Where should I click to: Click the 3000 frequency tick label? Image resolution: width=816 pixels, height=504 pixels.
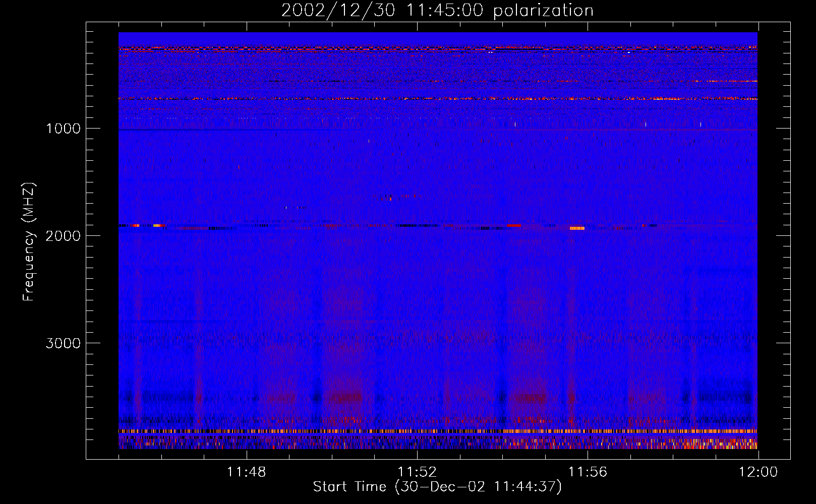tap(63, 343)
